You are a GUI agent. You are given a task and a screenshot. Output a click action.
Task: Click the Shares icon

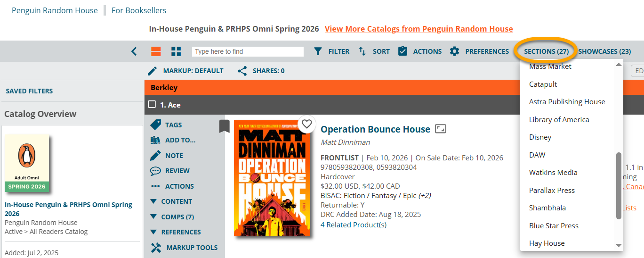[x=242, y=71]
